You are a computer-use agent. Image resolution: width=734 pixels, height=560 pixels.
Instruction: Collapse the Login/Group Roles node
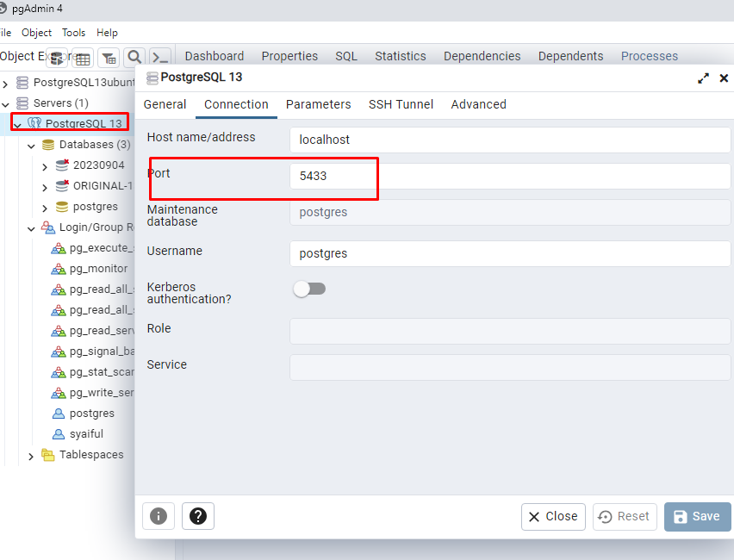tap(31, 228)
